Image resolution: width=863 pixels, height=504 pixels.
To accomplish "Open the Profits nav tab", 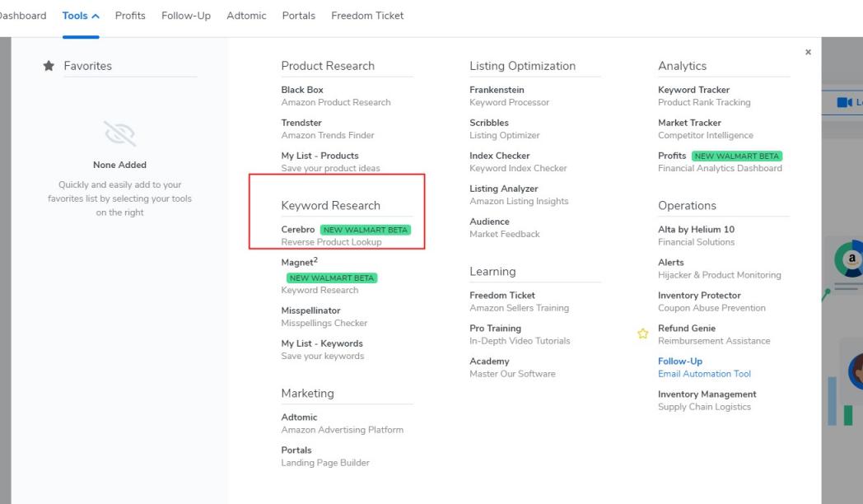I will [130, 16].
